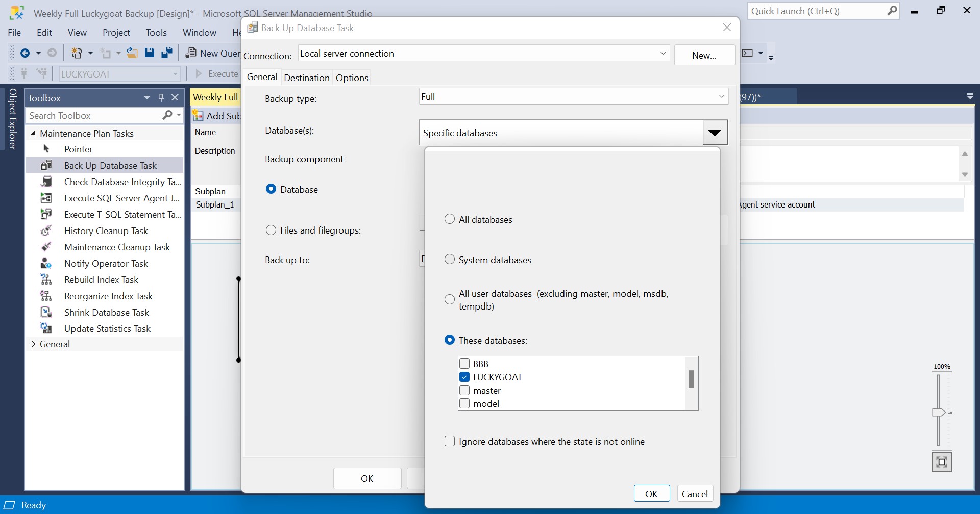Check the BBB database checkbox
980x514 pixels.
click(x=464, y=364)
